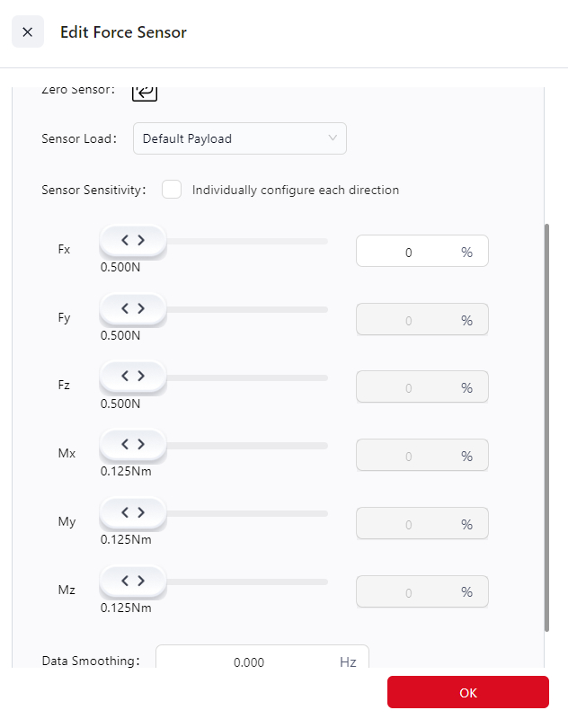Close the Edit Force Sensor dialog
The width and height of the screenshot is (568, 728).
pos(28,32)
